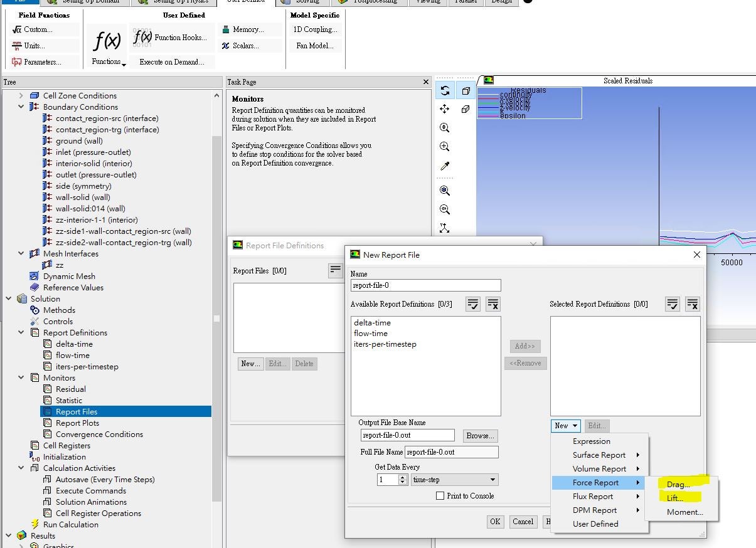
Task: Collapse the Solution tree node
Action: (9, 299)
